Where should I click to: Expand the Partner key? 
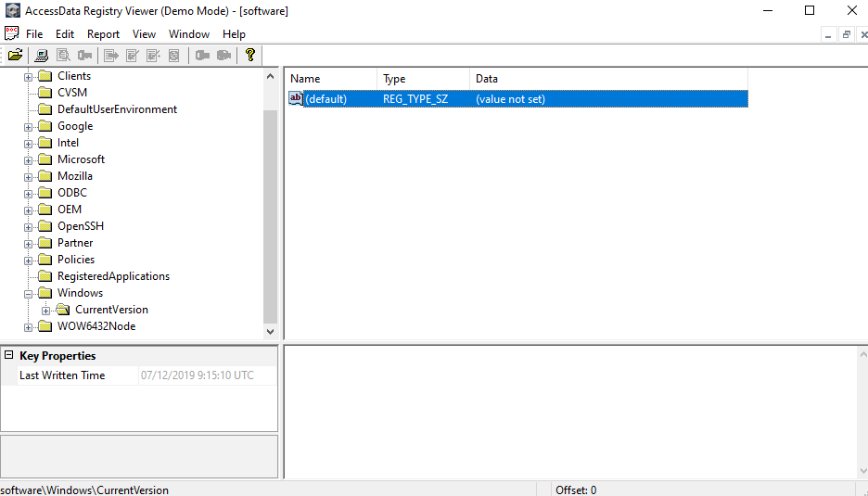point(28,244)
